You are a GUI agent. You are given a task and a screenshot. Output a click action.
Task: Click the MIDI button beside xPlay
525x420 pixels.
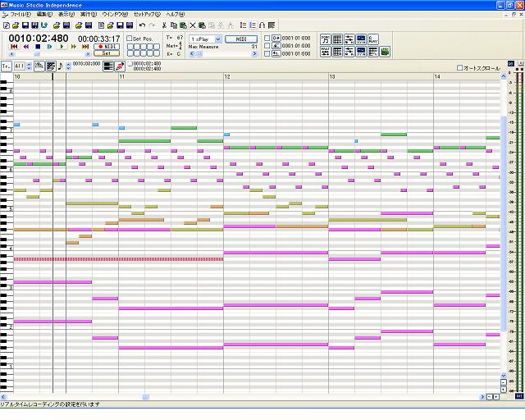tap(241, 39)
